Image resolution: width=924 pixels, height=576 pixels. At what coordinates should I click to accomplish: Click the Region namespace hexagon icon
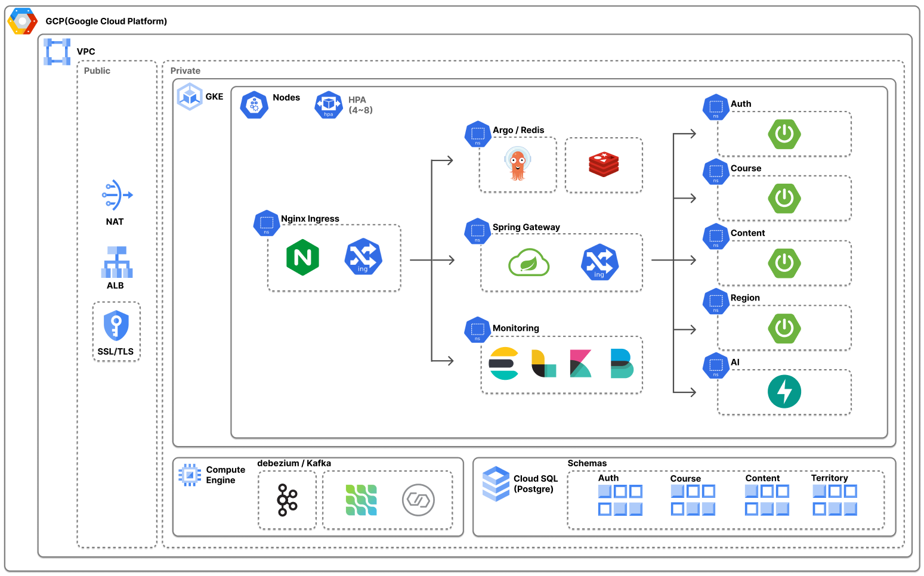click(716, 302)
